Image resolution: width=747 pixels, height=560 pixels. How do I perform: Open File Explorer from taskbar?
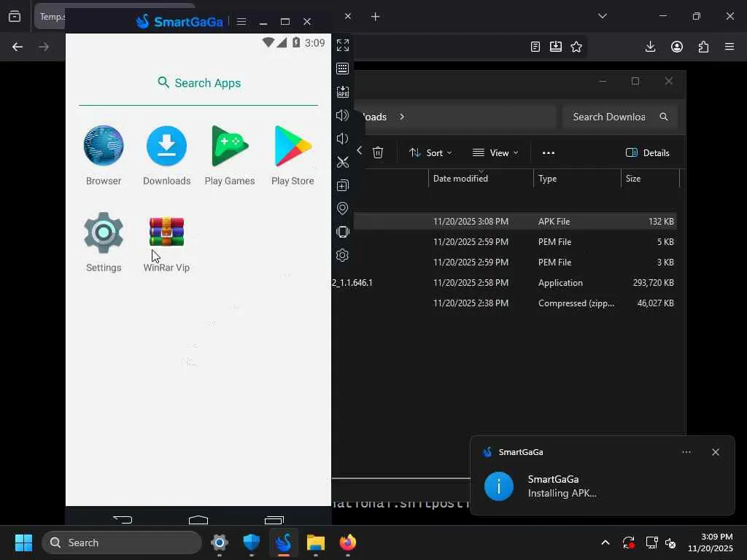tap(315, 542)
